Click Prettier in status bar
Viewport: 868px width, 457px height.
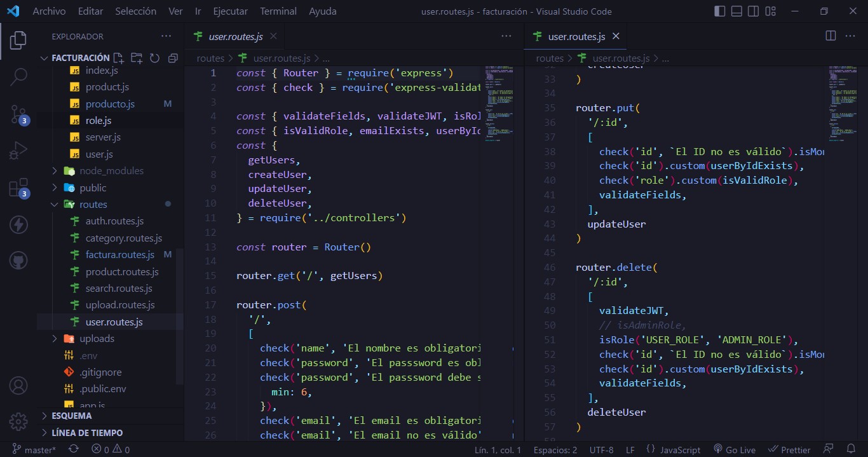(x=789, y=449)
